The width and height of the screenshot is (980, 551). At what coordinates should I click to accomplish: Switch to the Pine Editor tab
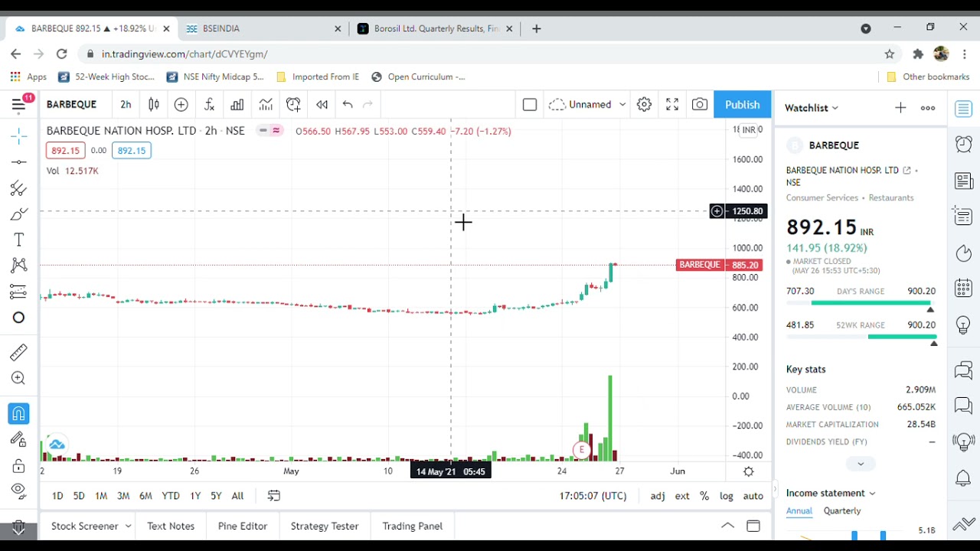pyautogui.click(x=243, y=527)
